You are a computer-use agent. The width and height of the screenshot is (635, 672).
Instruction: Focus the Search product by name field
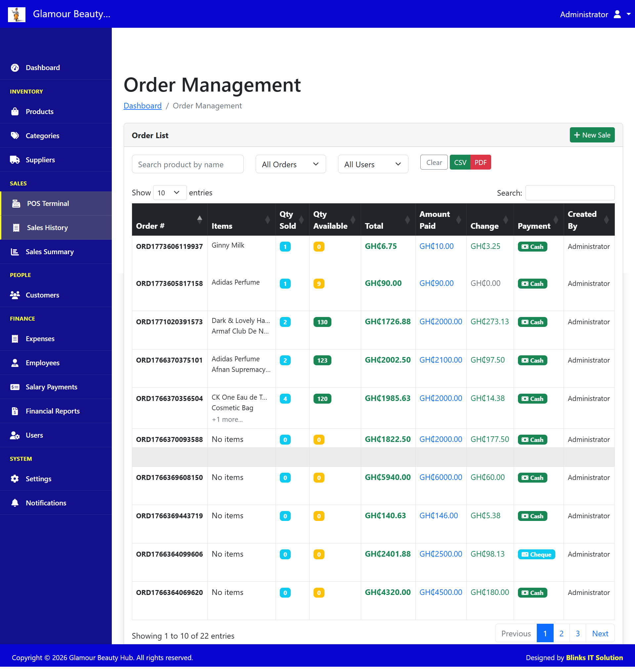click(x=188, y=164)
